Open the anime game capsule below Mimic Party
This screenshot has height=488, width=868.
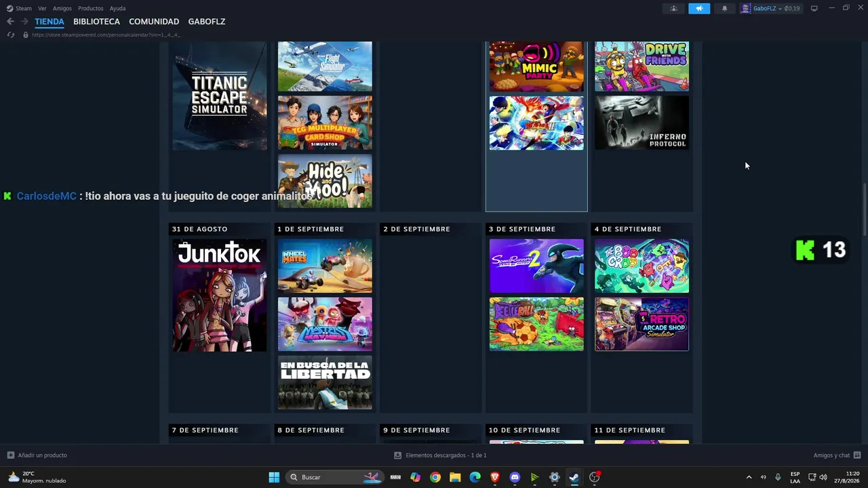click(x=536, y=123)
